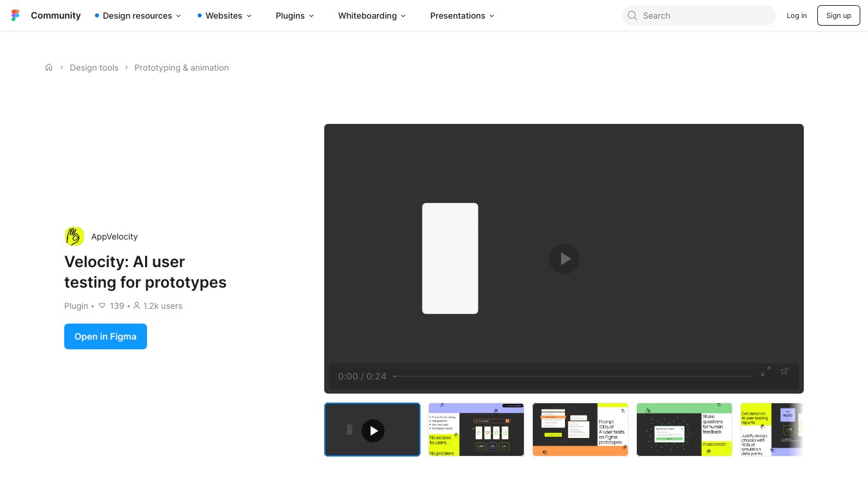
Task: Click the Log in button
Action: 797,15
